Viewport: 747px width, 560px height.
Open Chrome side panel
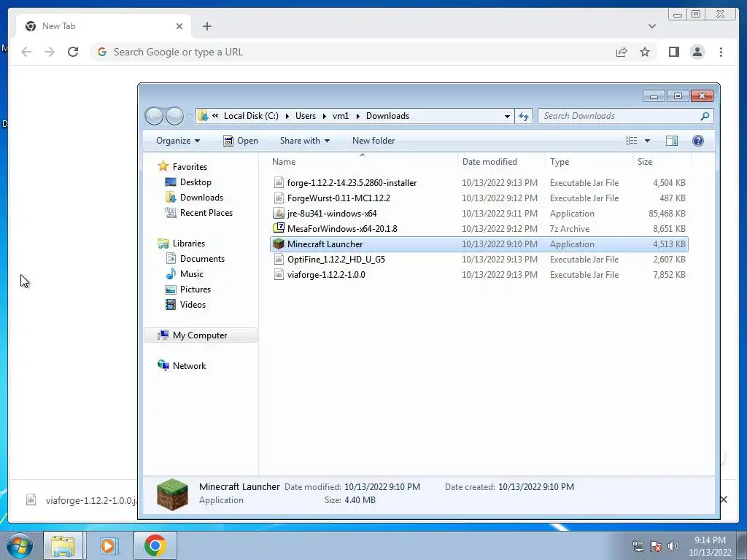(673, 52)
